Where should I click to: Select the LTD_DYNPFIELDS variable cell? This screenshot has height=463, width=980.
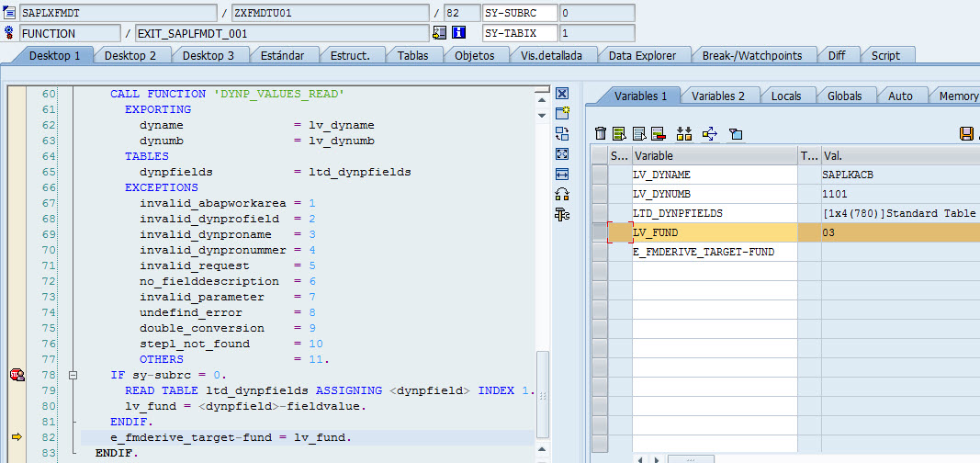click(x=715, y=213)
